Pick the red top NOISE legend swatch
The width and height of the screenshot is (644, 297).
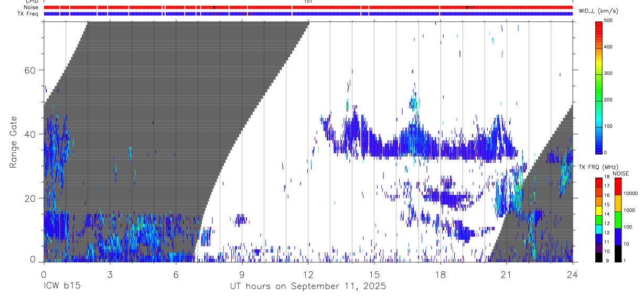(x=618, y=186)
